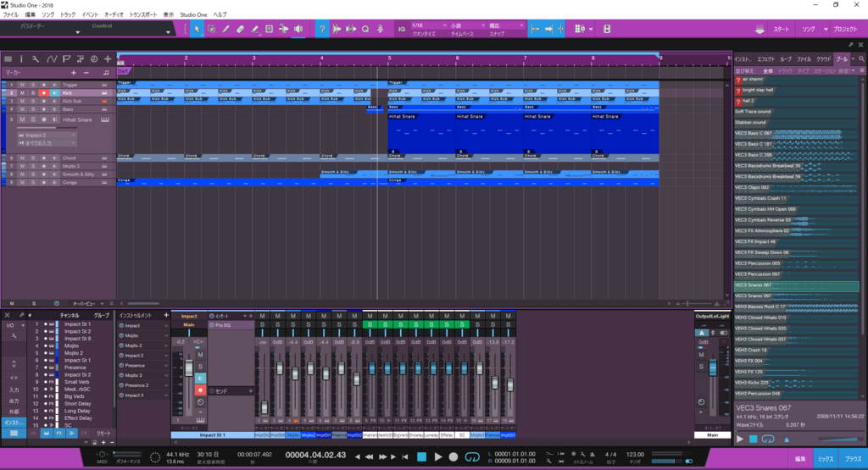Click the tempo value 123.00
The width and height of the screenshot is (868, 470).
635,454
